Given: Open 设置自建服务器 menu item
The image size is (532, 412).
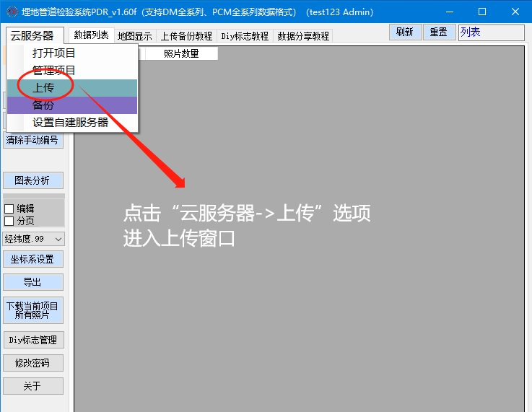Looking at the screenshot, I should tap(70, 123).
